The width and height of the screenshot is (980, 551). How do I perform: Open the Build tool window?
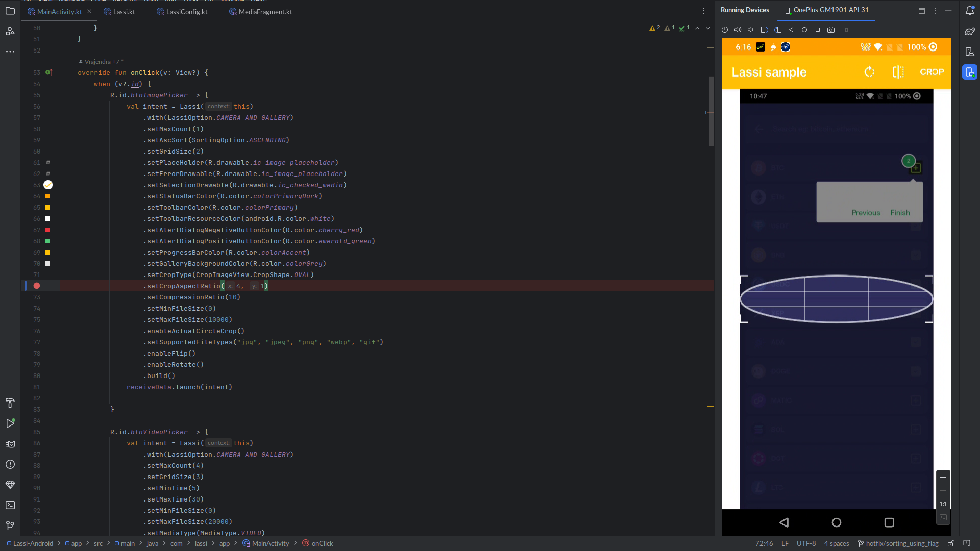click(x=10, y=403)
